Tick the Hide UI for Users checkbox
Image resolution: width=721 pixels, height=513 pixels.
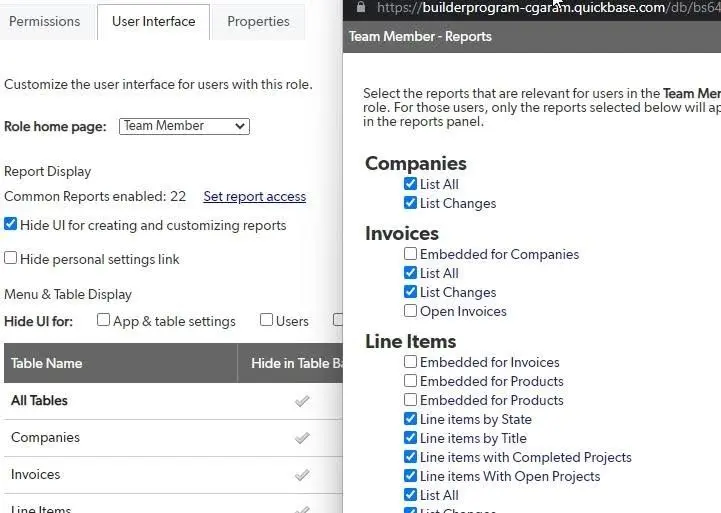point(266,319)
